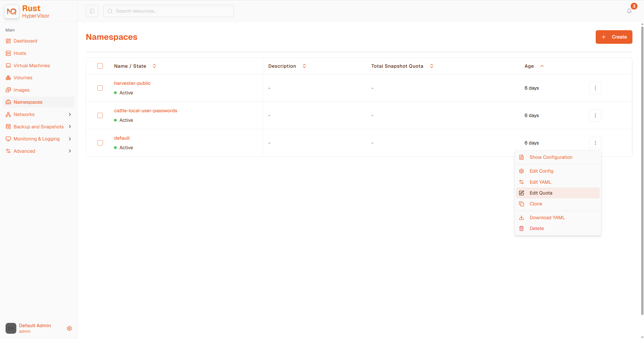Click the Download YAML arrow icon
The width and height of the screenshot is (644, 339).
click(521, 218)
